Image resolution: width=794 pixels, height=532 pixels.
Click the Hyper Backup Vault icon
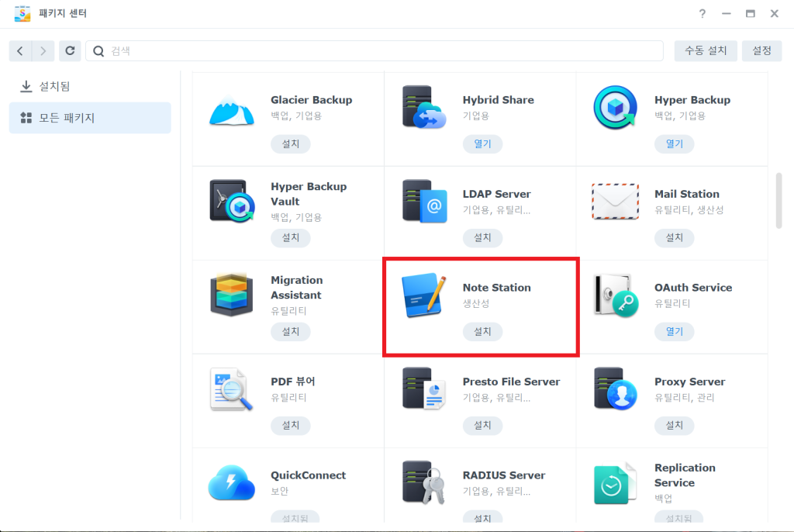[232, 201]
